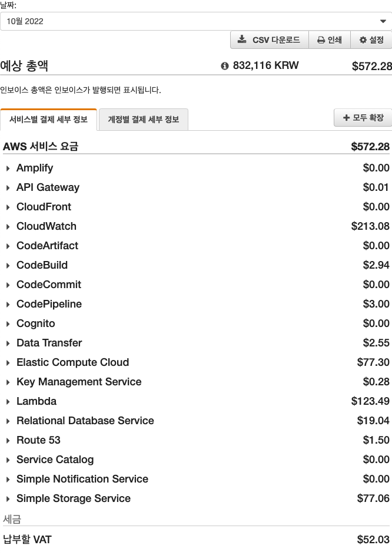Click info icon beside 832,116 KRW
The width and height of the screenshot is (392, 555).
coord(224,66)
